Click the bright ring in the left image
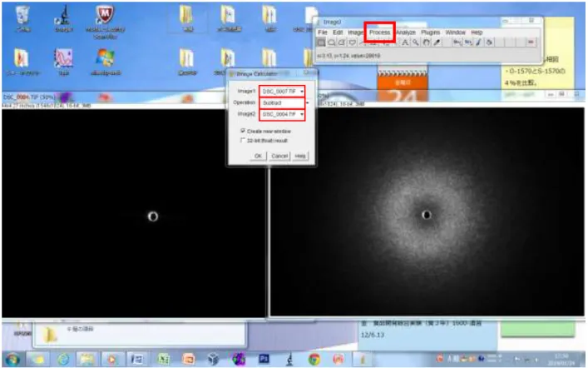 coord(153,216)
